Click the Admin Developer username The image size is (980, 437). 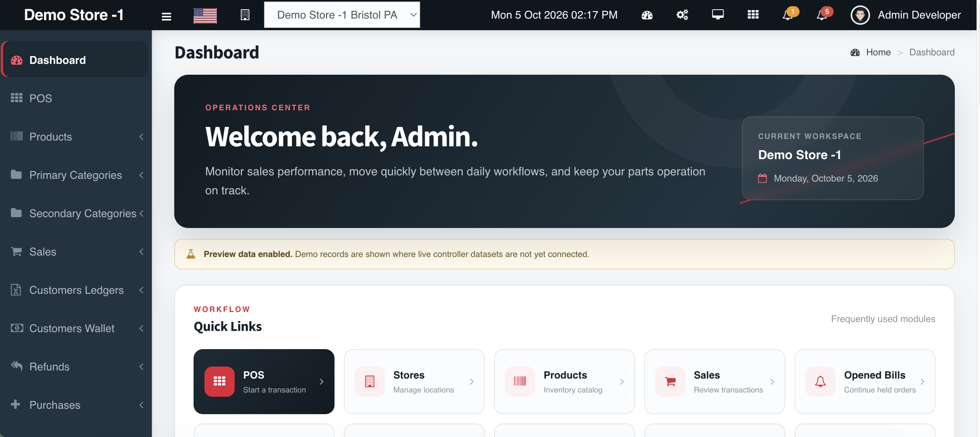(x=919, y=15)
